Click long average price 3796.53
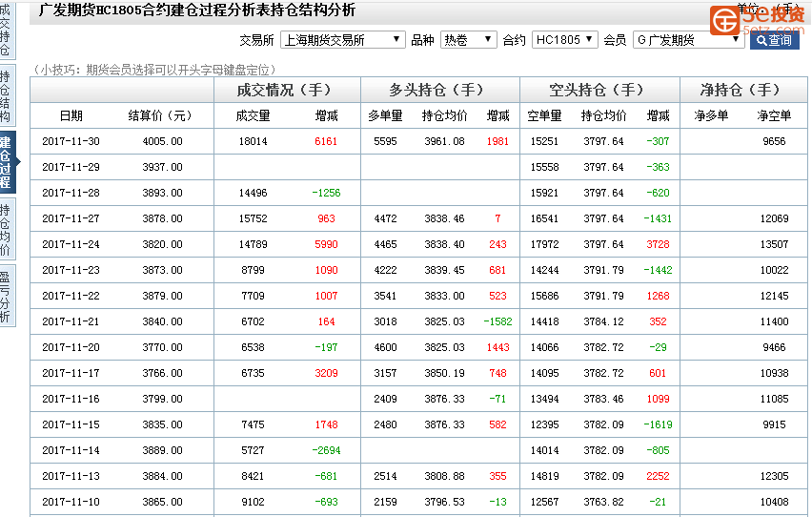 [444, 502]
